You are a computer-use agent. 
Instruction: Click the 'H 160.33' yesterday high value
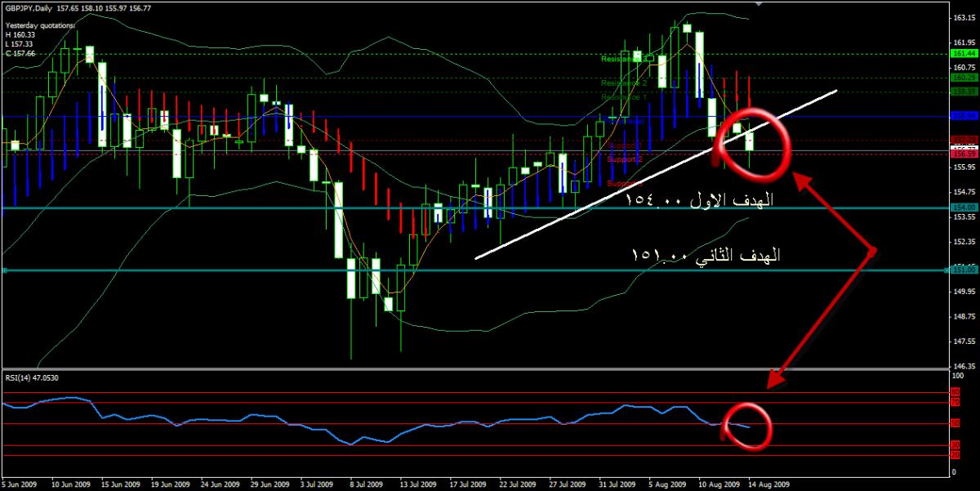click(x=20, y=34)
